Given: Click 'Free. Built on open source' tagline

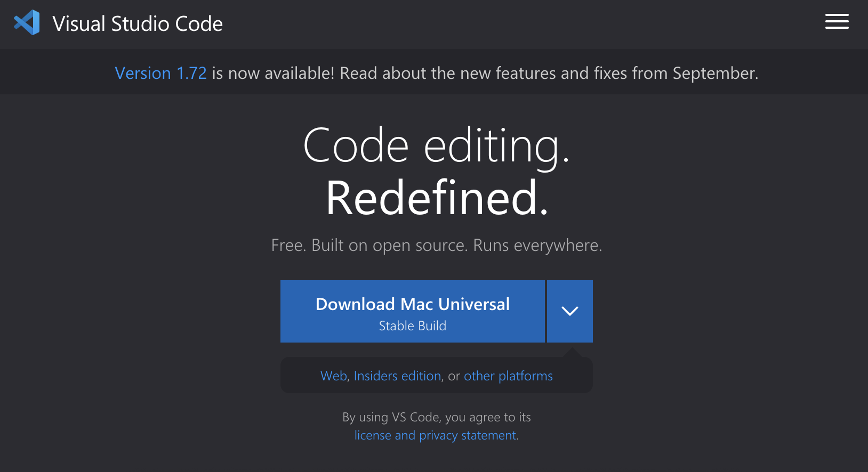Looking at the screenshot, I should click(437, 245).
